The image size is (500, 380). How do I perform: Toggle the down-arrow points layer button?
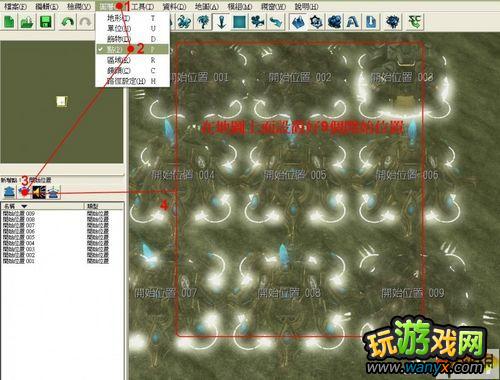(221, 22)
